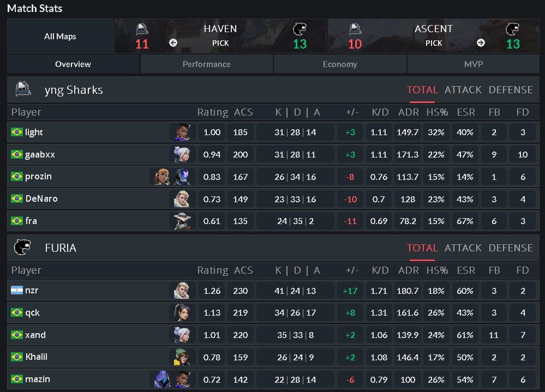Open the Ascent map stats
The height and width of the screenshot is (392, 545).
click(x=434, y=35)
